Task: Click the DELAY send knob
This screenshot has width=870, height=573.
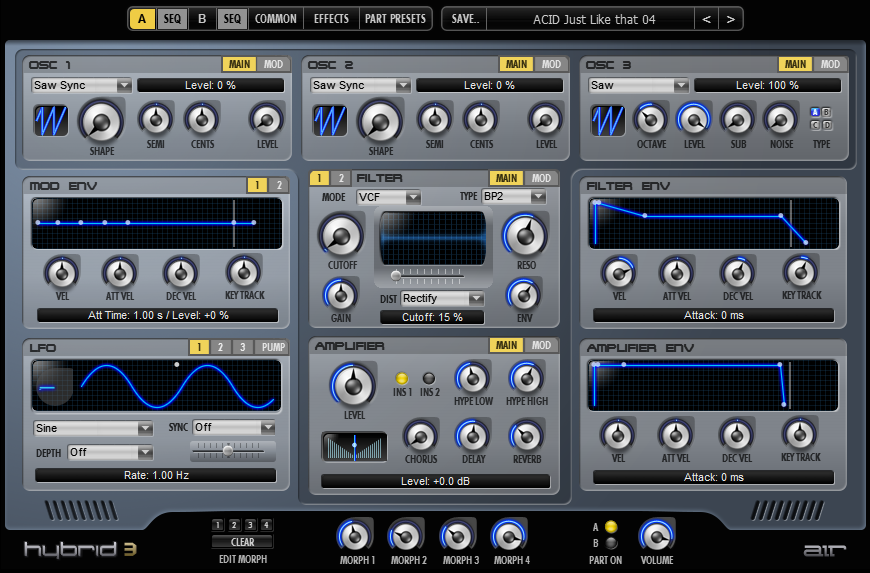Action: coord(472,437)
